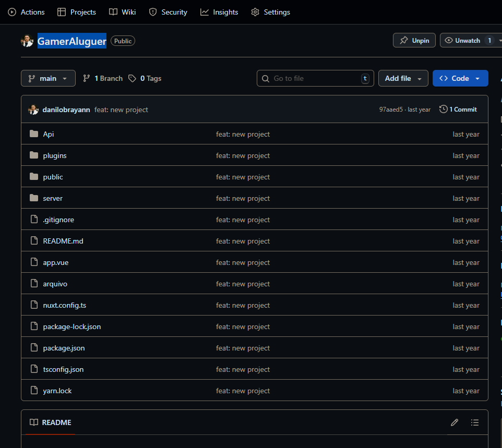Click the tag icon next to 0 Tags

click(x=133, y=78)
